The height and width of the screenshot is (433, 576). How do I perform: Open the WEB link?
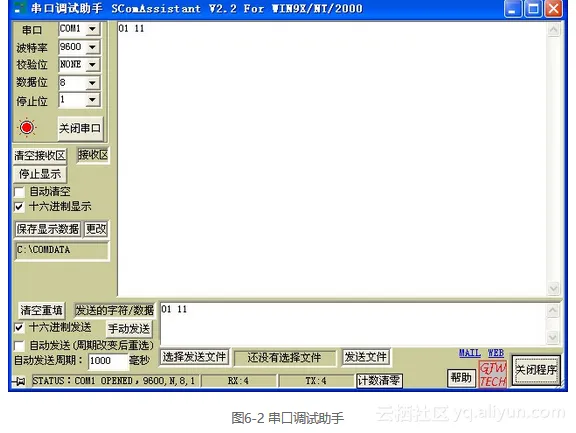point(496,353)
